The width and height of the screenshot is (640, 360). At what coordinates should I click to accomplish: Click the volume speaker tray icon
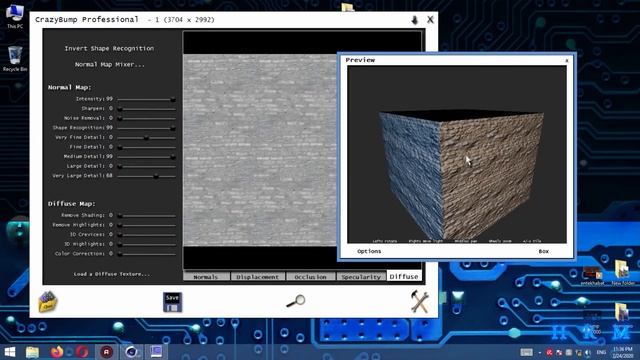588,352
